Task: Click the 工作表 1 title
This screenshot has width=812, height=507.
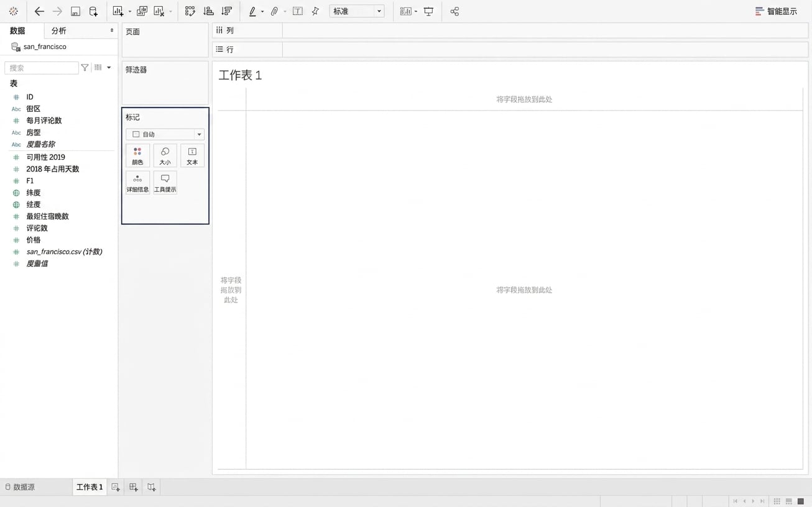Action: coord(240,75)
